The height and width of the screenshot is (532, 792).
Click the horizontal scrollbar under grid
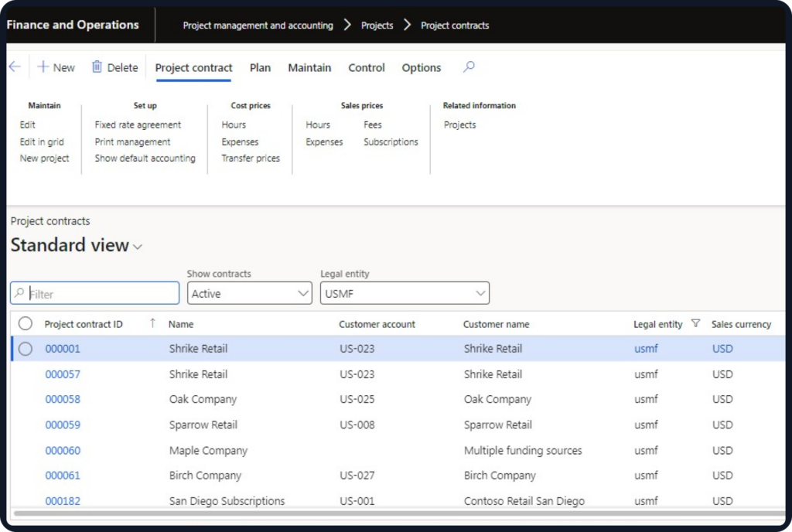pyautogui.click(x=399, y=513)
